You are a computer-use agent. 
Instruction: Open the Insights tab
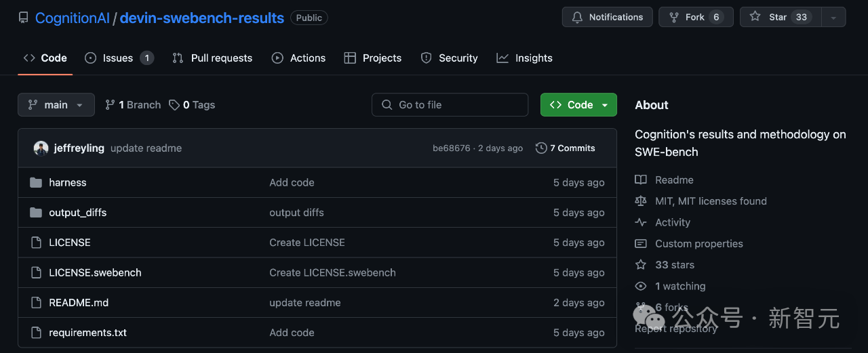[525, 58]
